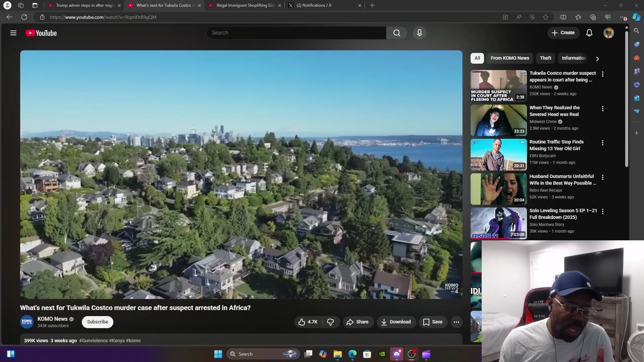Open Edge collections icon
The width and height of the screenshot is (644, 362).
[x=593, y=17]
